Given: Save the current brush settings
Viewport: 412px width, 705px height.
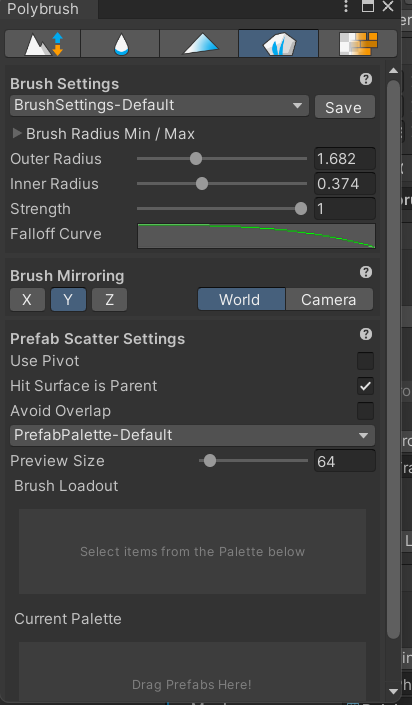Looking at the screenshot, I should click(345, 107).
